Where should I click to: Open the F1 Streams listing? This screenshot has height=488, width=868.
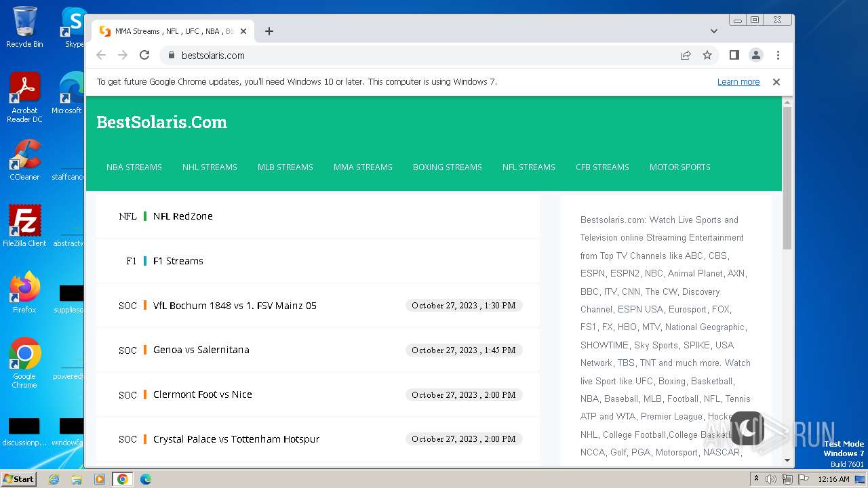[178, 261]
